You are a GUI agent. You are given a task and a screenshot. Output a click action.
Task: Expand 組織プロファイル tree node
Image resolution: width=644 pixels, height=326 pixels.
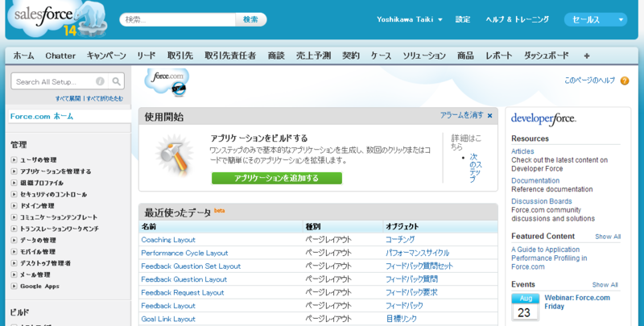[14, 183]
